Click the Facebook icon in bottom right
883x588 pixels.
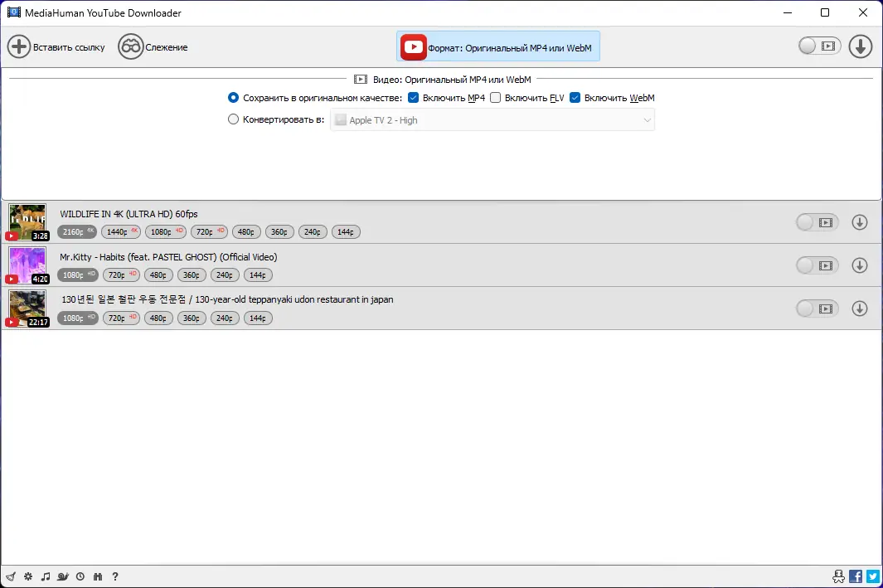click(855, 576)
